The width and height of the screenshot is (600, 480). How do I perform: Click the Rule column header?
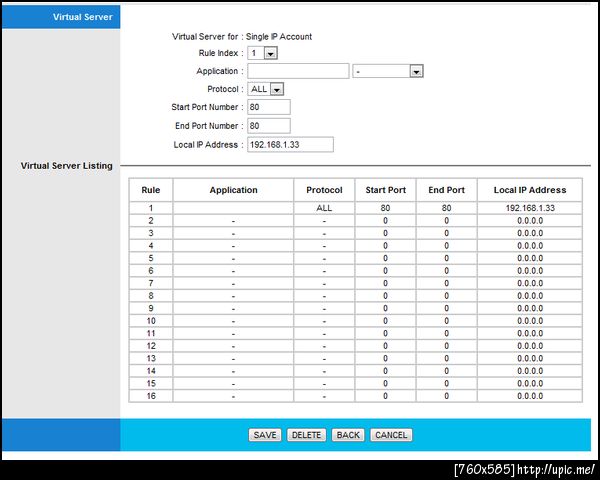(x=151, y=190)
